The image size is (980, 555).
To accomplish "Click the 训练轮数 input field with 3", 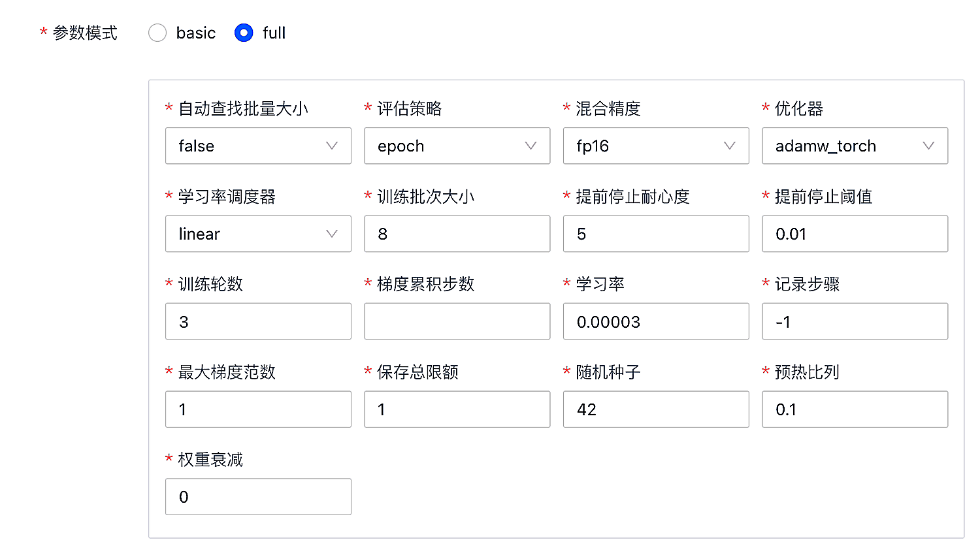I will point(258,321).
